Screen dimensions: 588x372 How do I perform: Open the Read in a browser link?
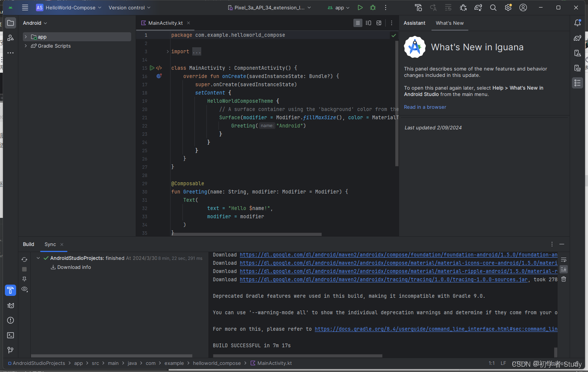click(x=425, y=107)
